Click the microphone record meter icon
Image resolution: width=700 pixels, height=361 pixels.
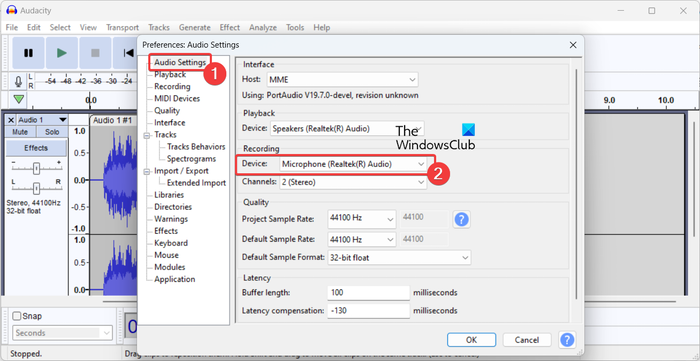pos(18,81)
